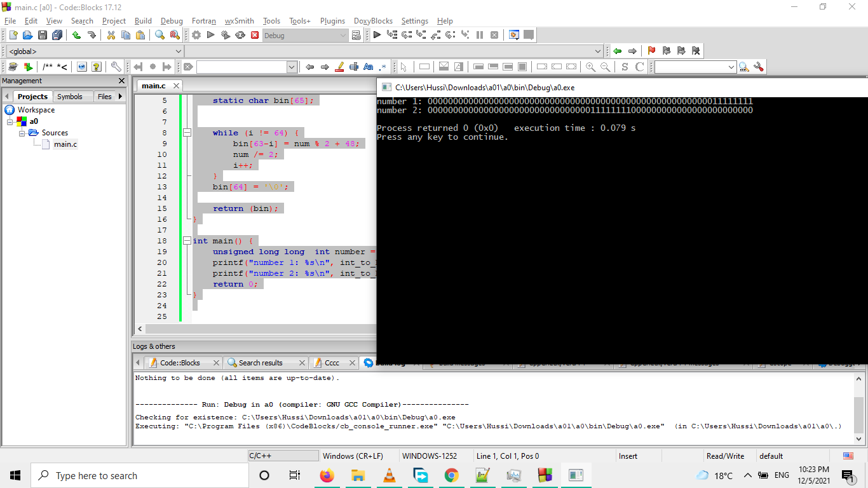This screenshot has height=488, width=868.
Task: Open Firefox from the Windows taskbar
Action: click(327, 475)
